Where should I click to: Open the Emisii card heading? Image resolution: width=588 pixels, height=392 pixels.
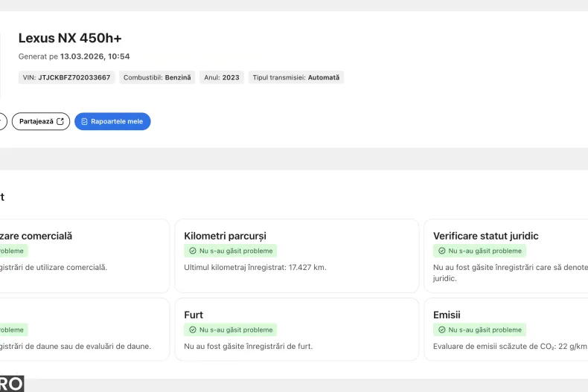[447, 315]
